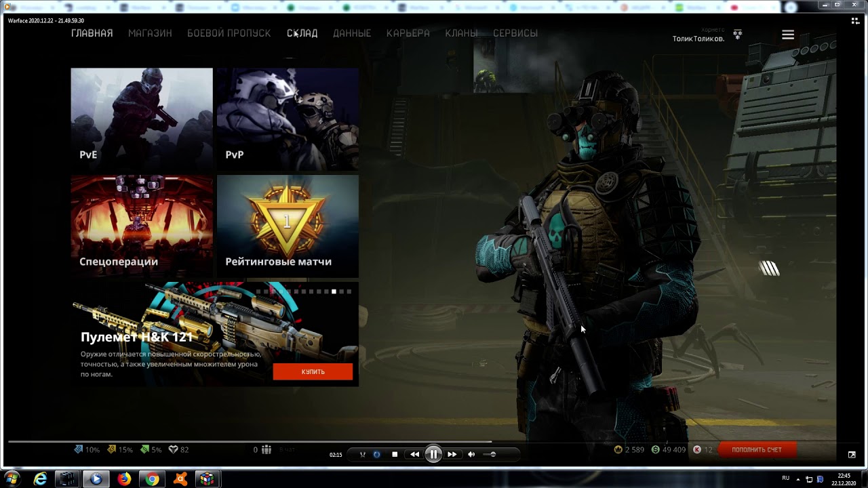Open the ДАННЫЕ tab
The height and width of the screenshot is (488, 868).
[x=352, y=33]
